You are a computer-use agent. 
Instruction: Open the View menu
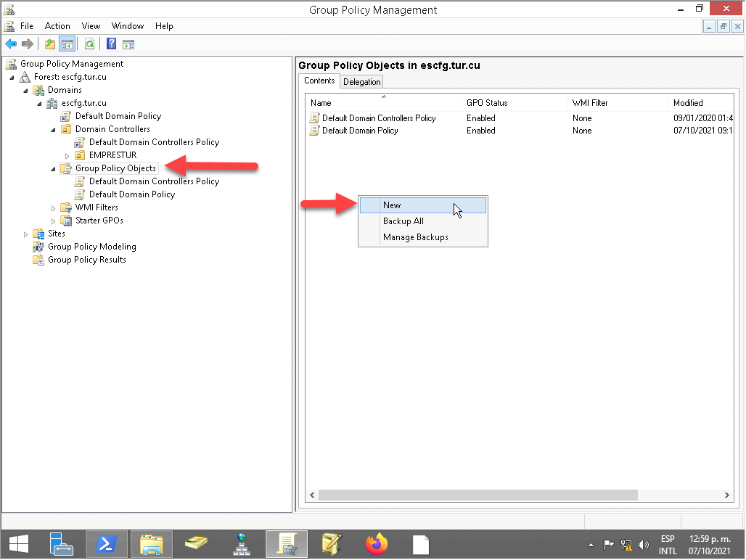pyautogui.click(x=91, y=26)
